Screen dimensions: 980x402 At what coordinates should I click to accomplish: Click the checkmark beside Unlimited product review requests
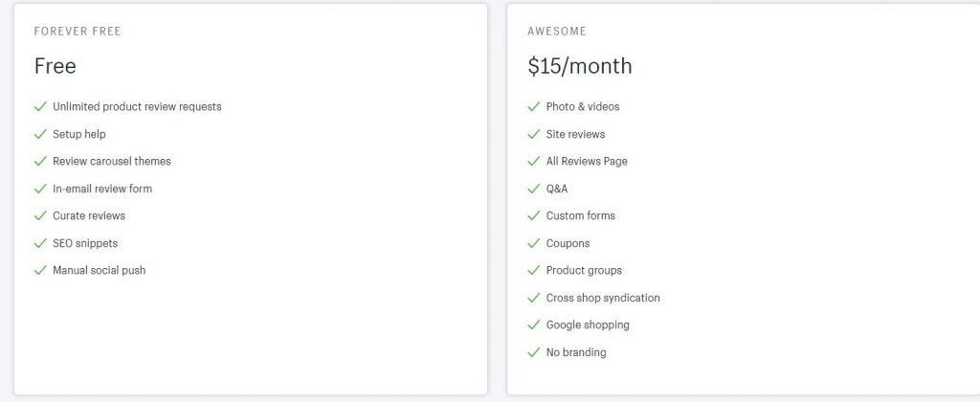point(40,107)
